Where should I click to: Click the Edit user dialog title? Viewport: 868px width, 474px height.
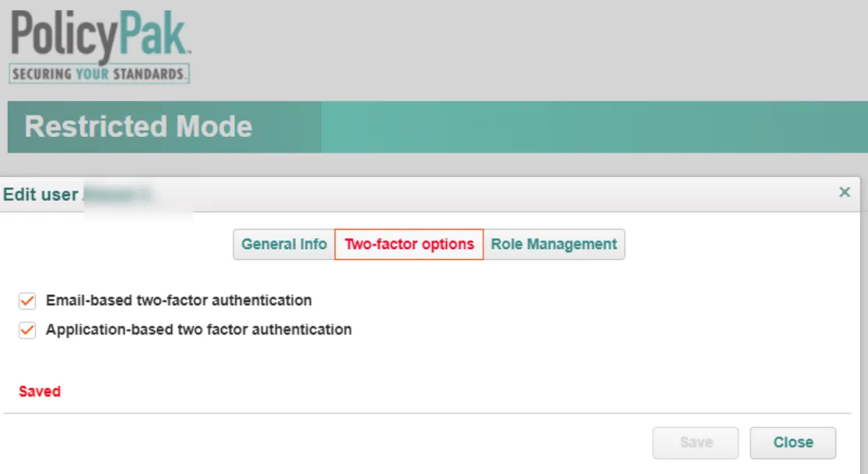40,195
